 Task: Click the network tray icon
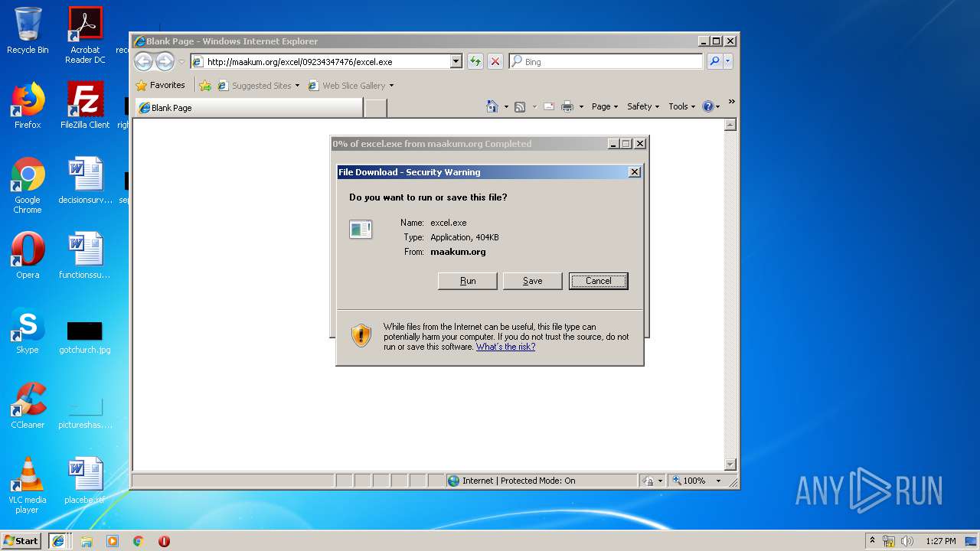pyautogui.click(x=889, y=541)
